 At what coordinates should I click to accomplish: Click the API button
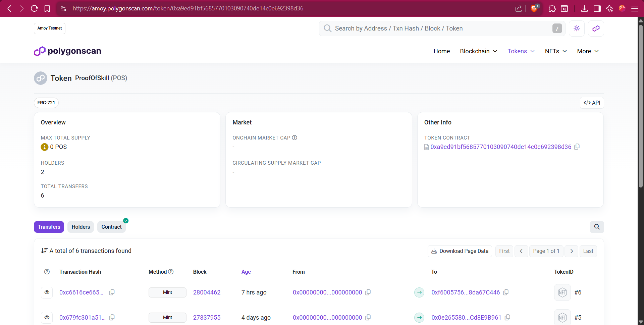[x=592, y=103]
